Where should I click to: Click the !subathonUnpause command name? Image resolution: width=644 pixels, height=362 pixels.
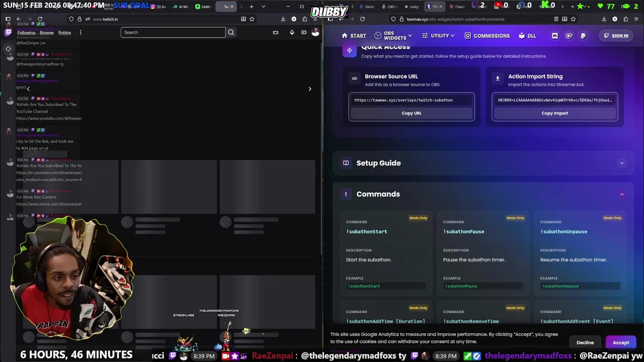point(563,232)
